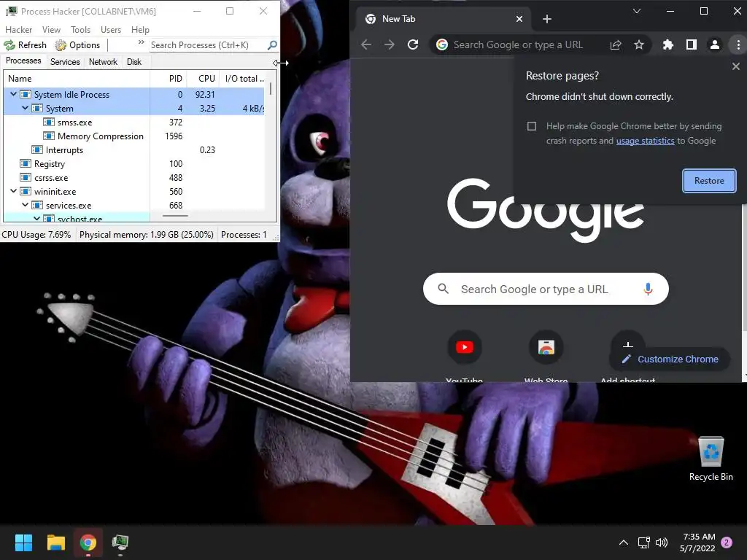Show hidden tray icons chevron
This screenshot has width=747, height=560.
[623, 542]
